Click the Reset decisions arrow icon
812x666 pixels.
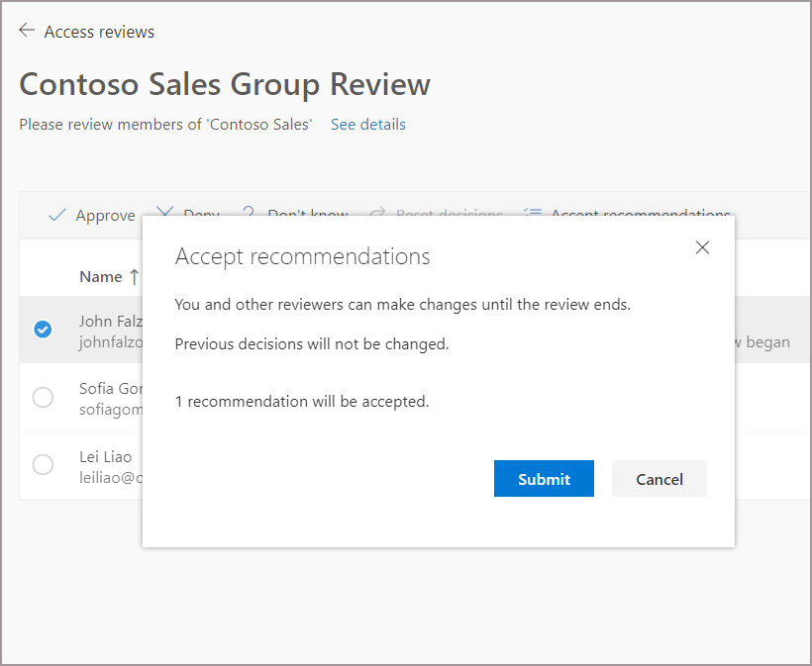point(377,213)
